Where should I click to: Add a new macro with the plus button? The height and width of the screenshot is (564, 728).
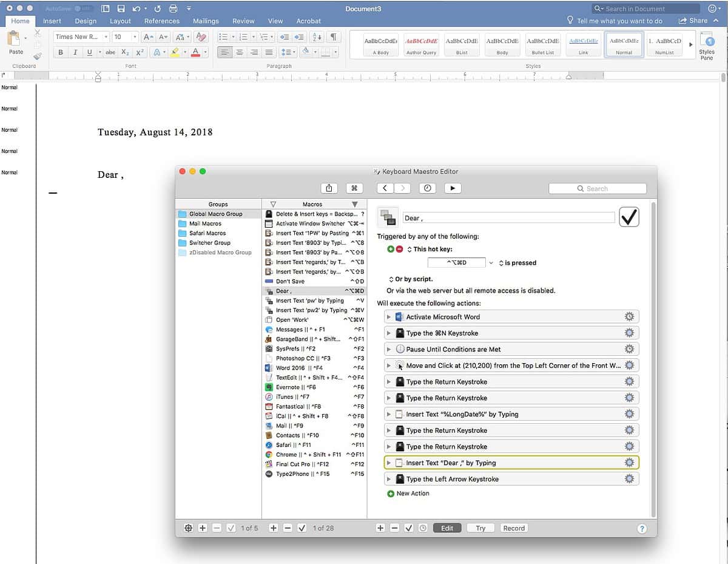pyautogui.click(x=273, y=528)
